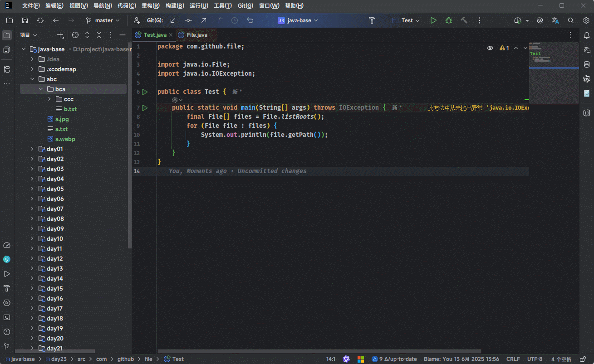Click the UTF-8 encoding in status bar
This screenshot has height=364, width=594.
[x=535, y=359]
